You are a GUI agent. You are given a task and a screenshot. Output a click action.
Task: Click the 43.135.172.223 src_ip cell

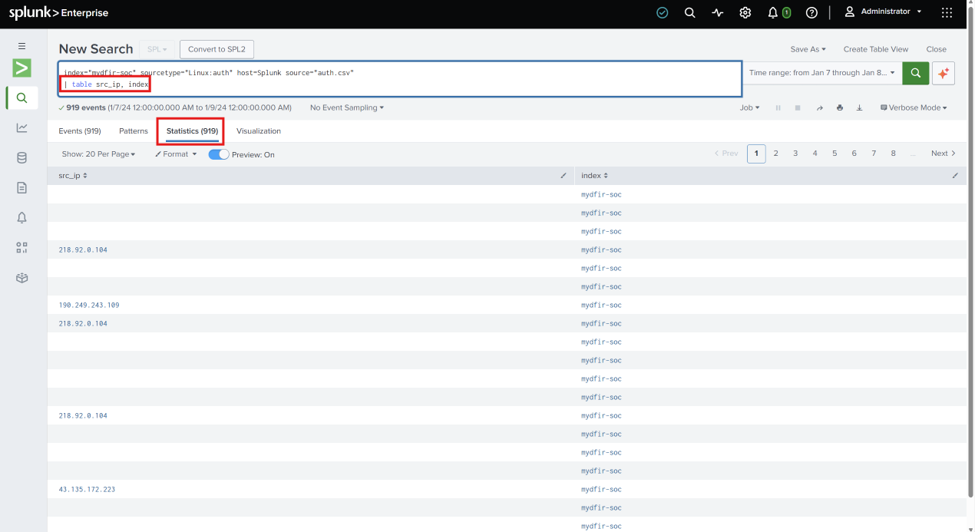click(87, 490)
